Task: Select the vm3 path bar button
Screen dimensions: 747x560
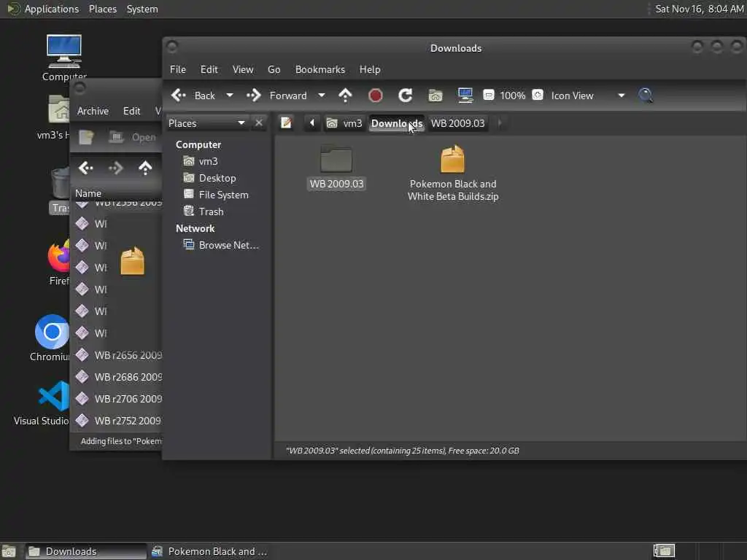Action: 345,123
